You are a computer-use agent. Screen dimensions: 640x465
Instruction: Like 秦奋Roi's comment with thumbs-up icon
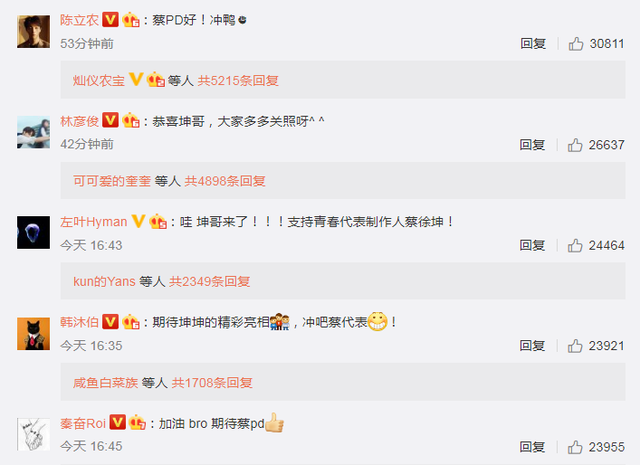pos(575,447)
